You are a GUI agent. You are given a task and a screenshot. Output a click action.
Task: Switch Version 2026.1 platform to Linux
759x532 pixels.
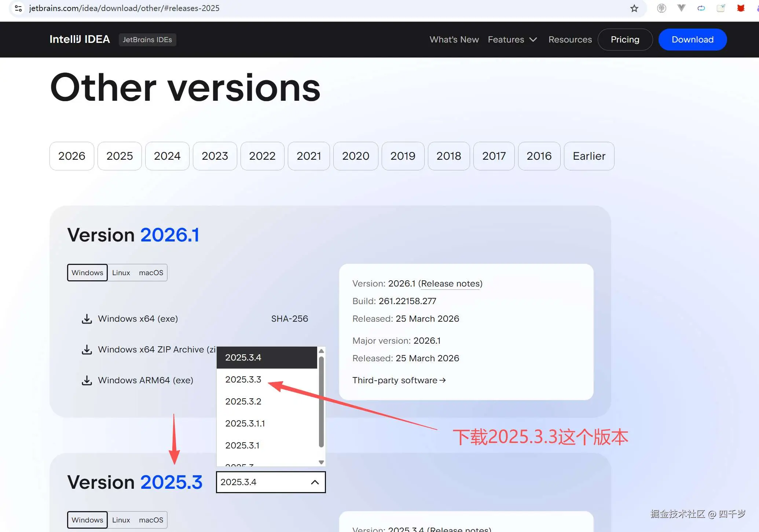click(x=121, y=272)
